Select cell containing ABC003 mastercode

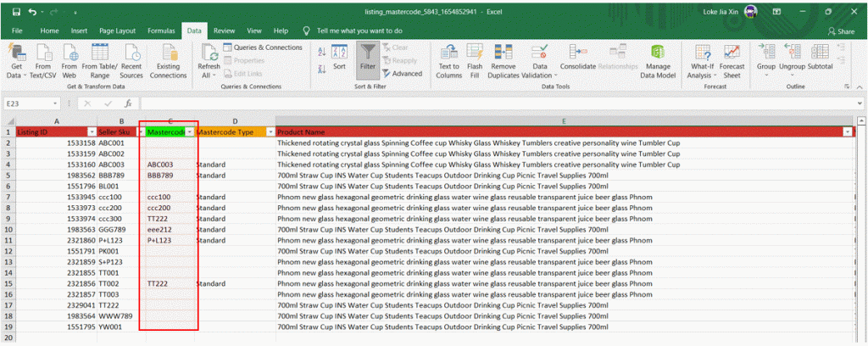pyautogui.click(x=170, y=165)
